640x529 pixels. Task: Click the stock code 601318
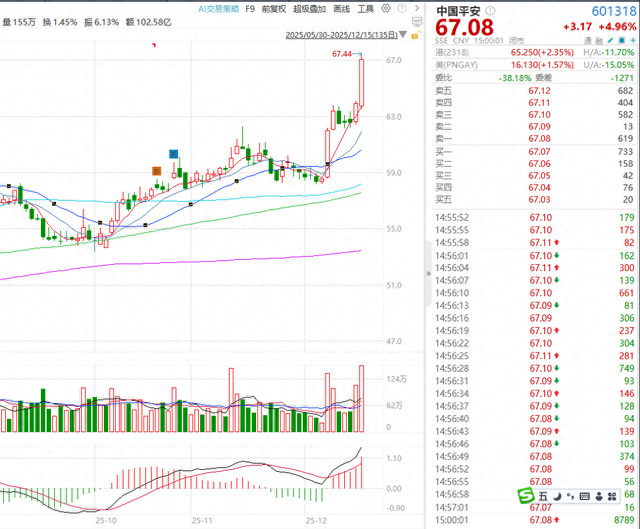[x=614, y=11]
